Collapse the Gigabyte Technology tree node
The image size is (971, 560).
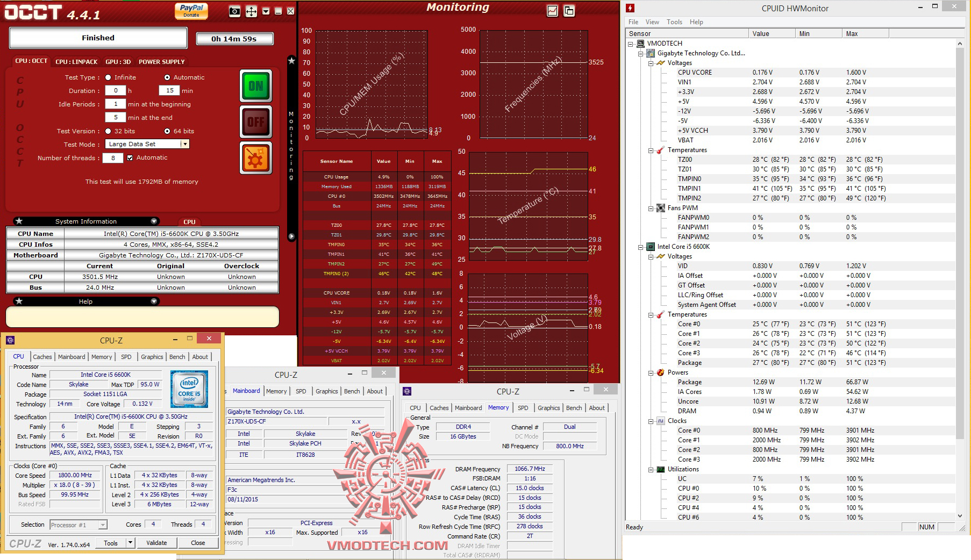[641, 53]
